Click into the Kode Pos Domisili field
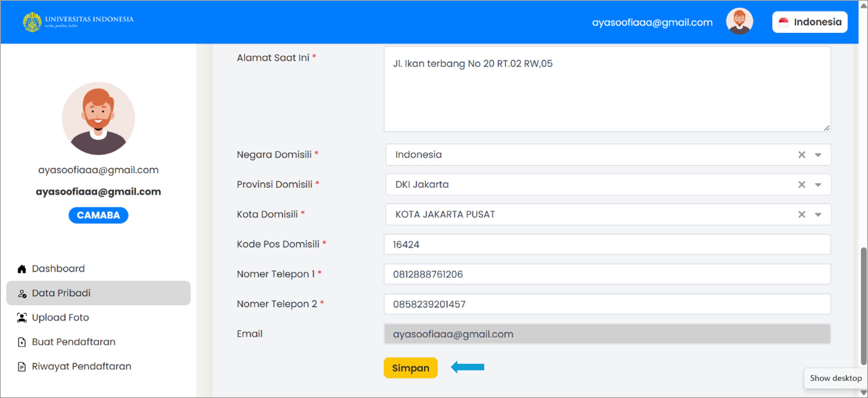 (606, 244)
